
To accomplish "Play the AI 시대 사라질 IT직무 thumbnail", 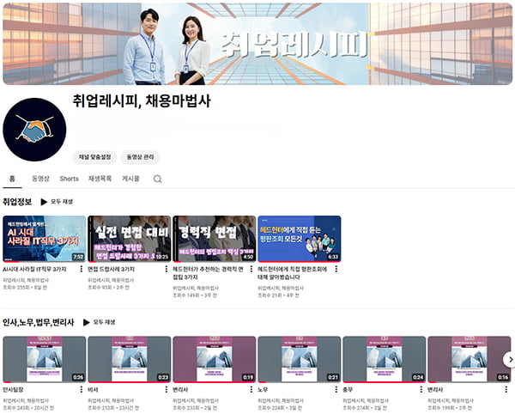I will [x=44, y=238].
